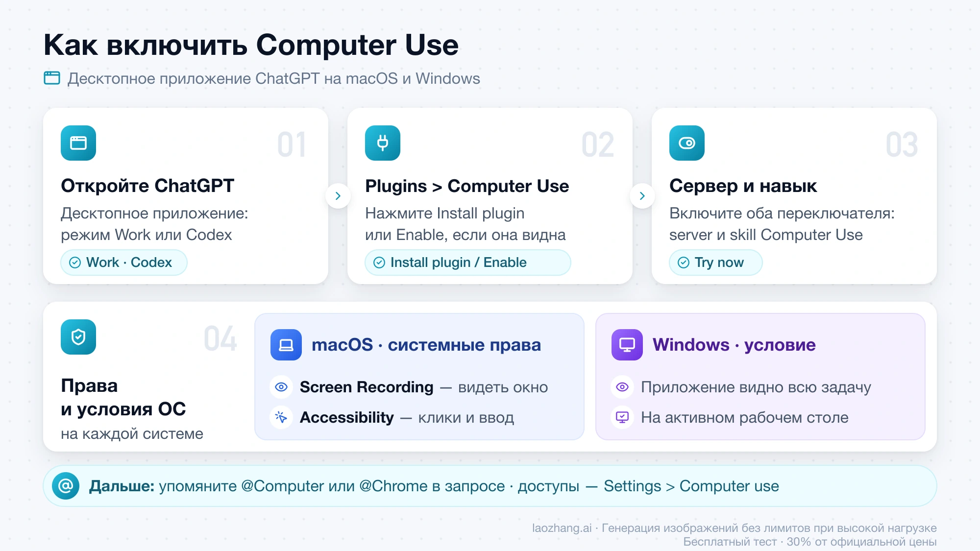Click the heading Сервер и навык
The image size is (980, 551).
743,186
